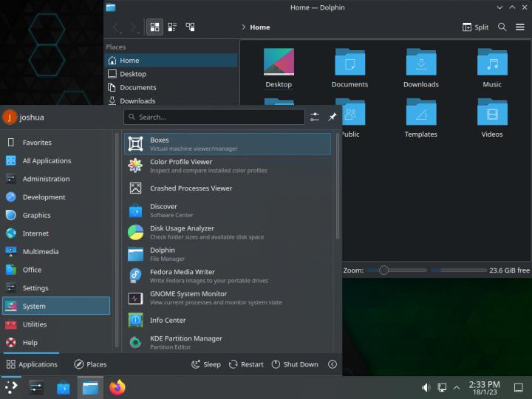Open the Office category

click(56, 270)
